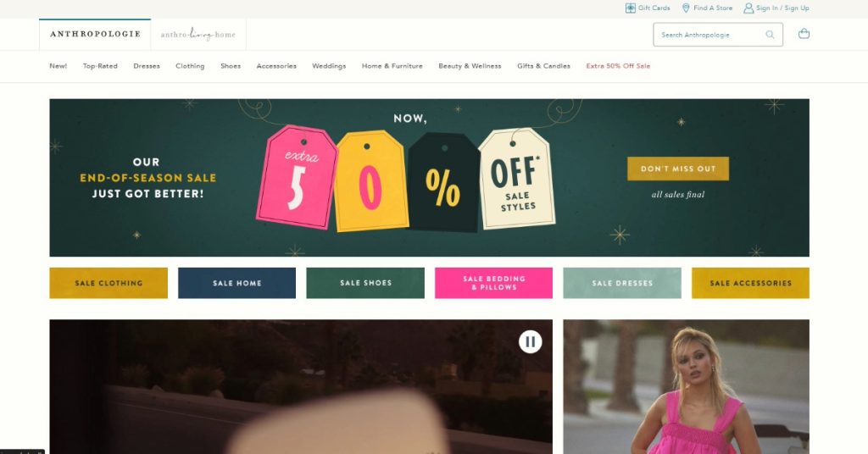Click the Sign In user icon
The height and width of the screenshot is (454, 868).
click(x=748, y=8)
